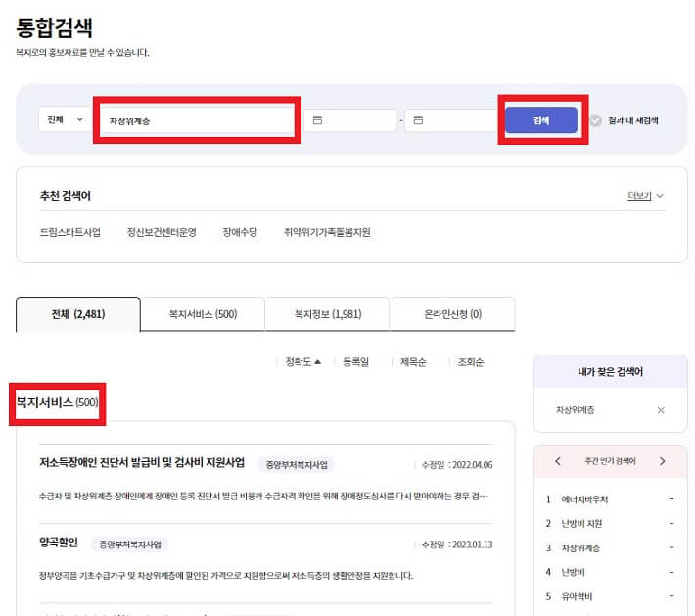695x616 pixels.
Task: Click the 양곡할인 description text
Action: pyautogui.click(x=226, y=576)
